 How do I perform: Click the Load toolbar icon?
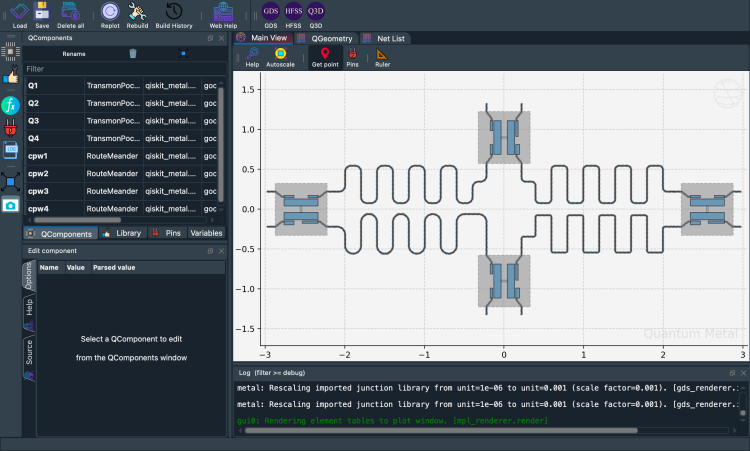point(19,15)
